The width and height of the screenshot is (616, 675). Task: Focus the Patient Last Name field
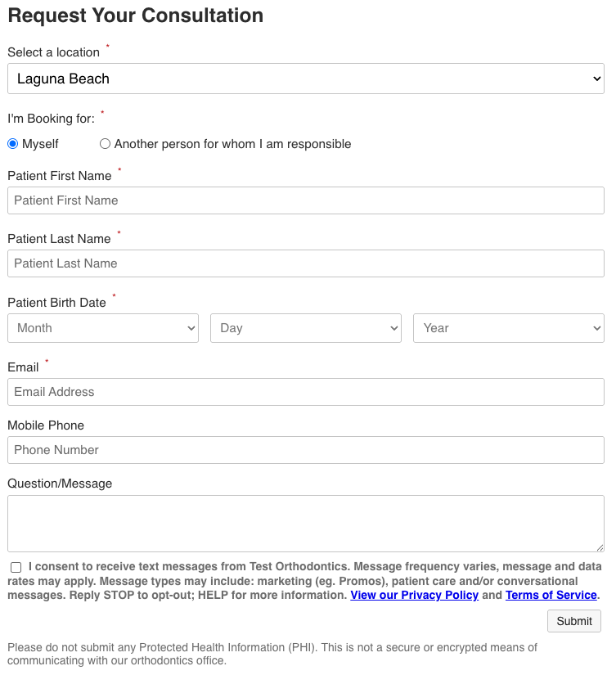305,263
